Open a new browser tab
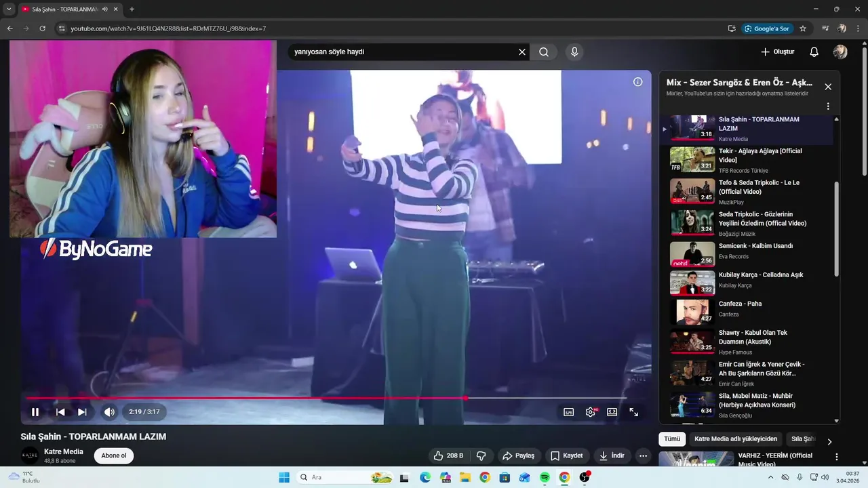 click(x=132, y=9)
